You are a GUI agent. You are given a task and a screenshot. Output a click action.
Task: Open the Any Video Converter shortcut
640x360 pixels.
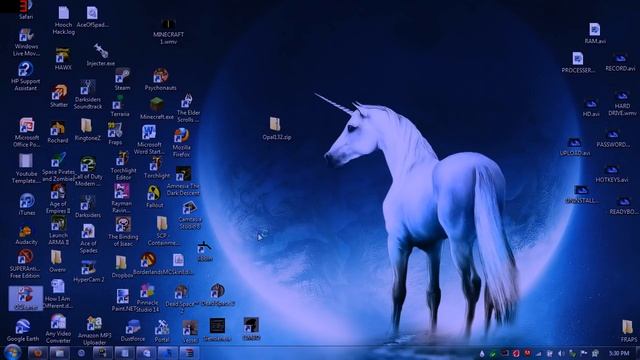(58, 329)
